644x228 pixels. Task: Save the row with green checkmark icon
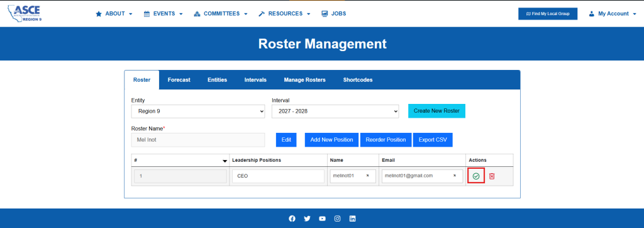tap(476, 176)
